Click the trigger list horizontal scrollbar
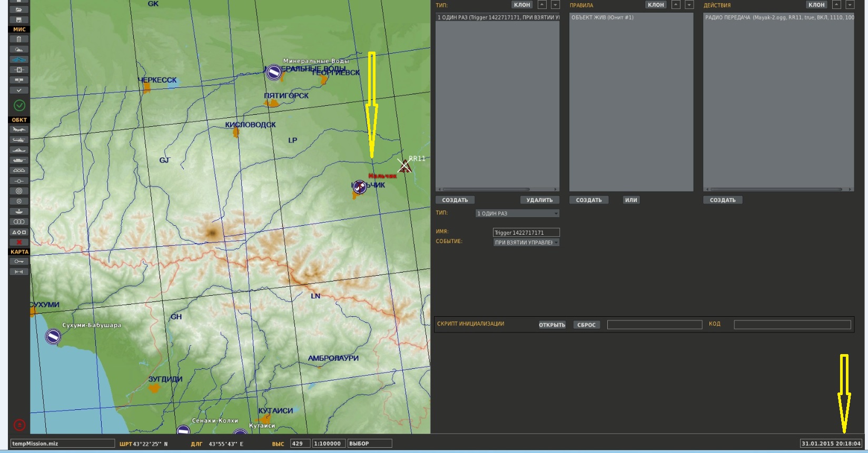The image size is (868, 453). point(497,189)
